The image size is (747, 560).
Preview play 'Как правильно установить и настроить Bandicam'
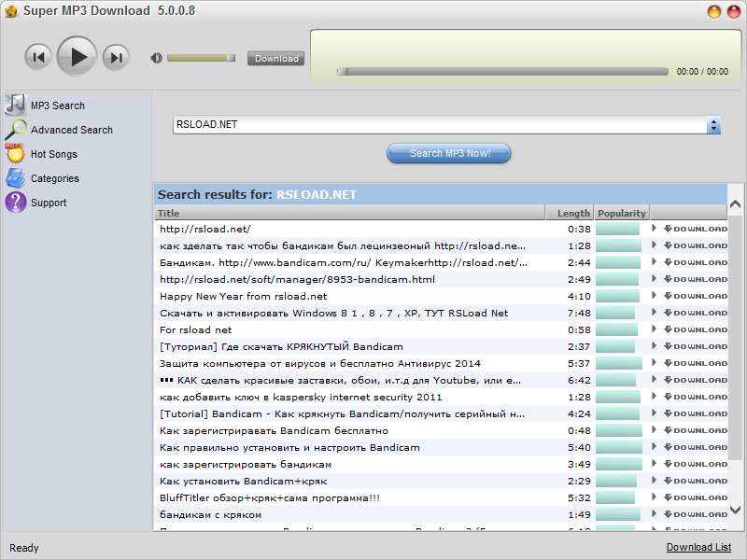tap(655, 447)
